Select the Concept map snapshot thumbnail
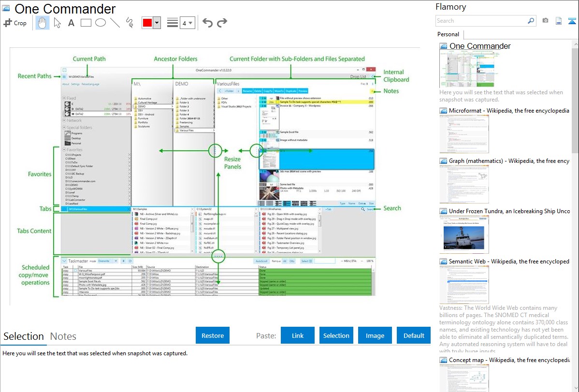This screenshot has height=392, width=579. (464, 378)
